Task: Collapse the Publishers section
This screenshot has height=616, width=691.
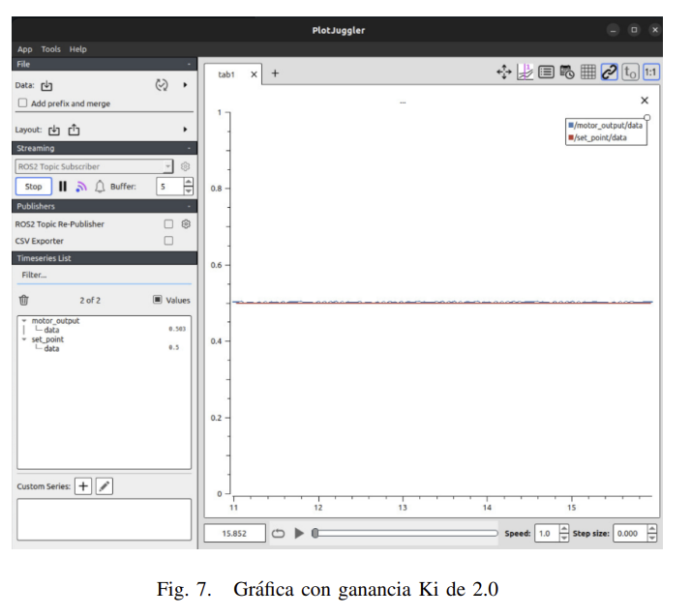Action: pyautogui.click(x=189, y=206)
